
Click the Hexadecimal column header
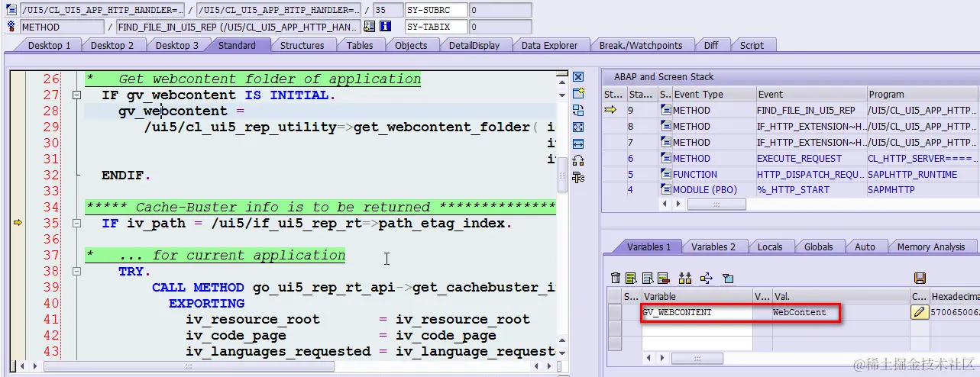(954, 296)
